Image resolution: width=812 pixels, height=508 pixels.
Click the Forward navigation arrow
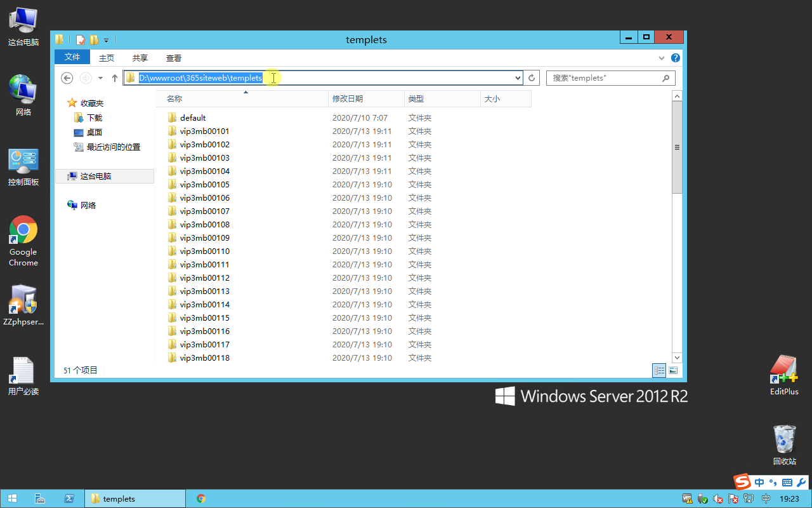(x=86, y=77)
